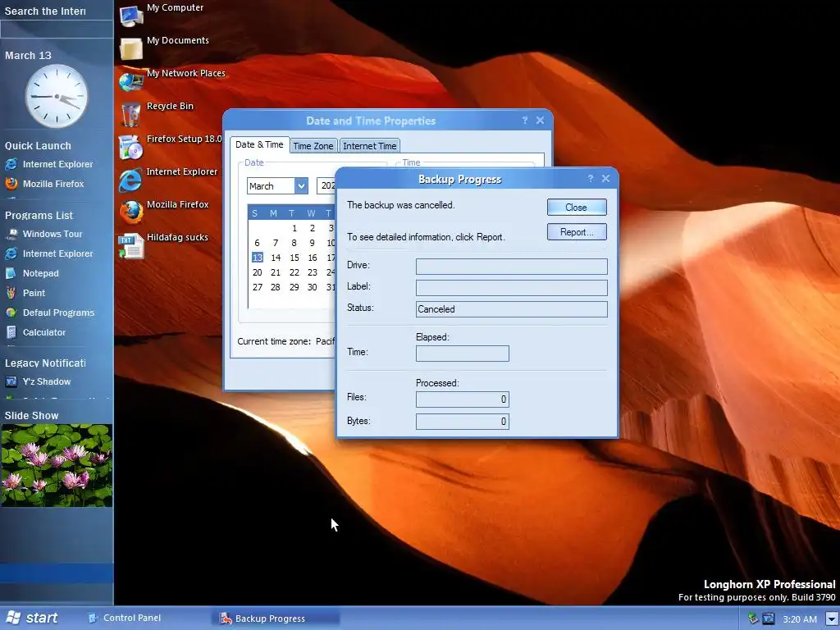Click Close button in Backup Progress
This screenshot has height=630, width=840.
pyautogui.click(x=577, y=208)
